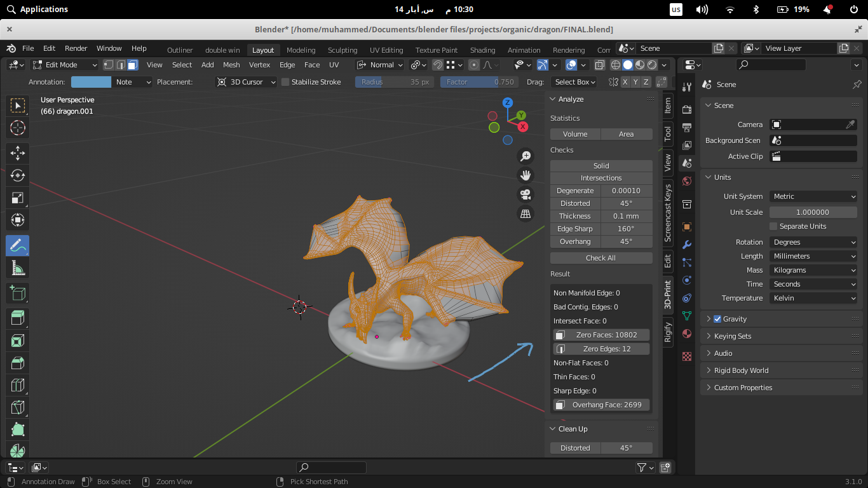Open the Rotation Degrees dropdown
868x488 pixels.
click(813, 242)
